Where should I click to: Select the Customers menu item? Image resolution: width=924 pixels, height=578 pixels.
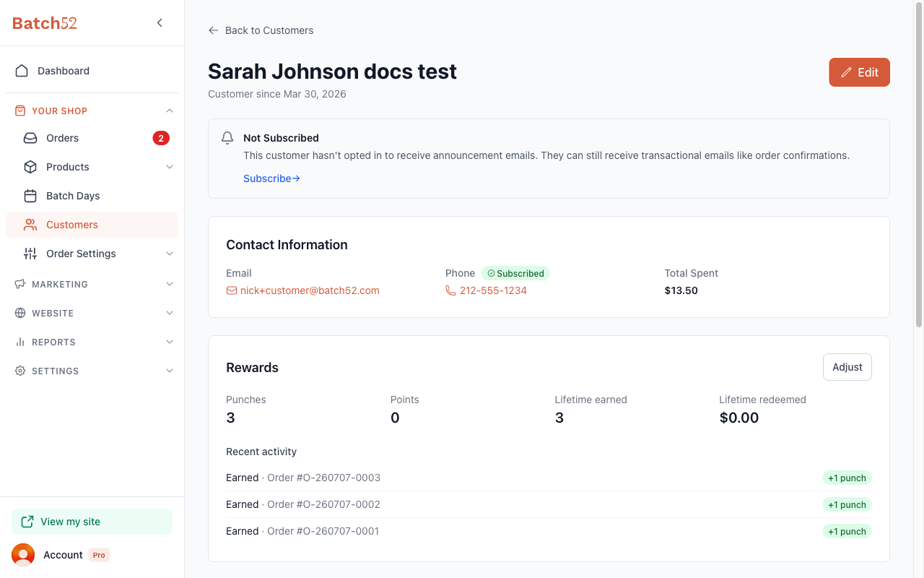tap(92, 225)
